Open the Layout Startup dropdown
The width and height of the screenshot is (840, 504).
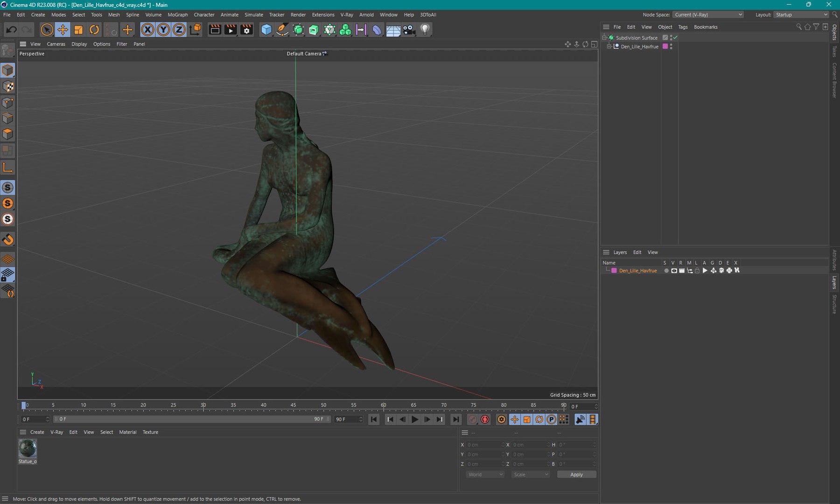(x=801, y=15)
